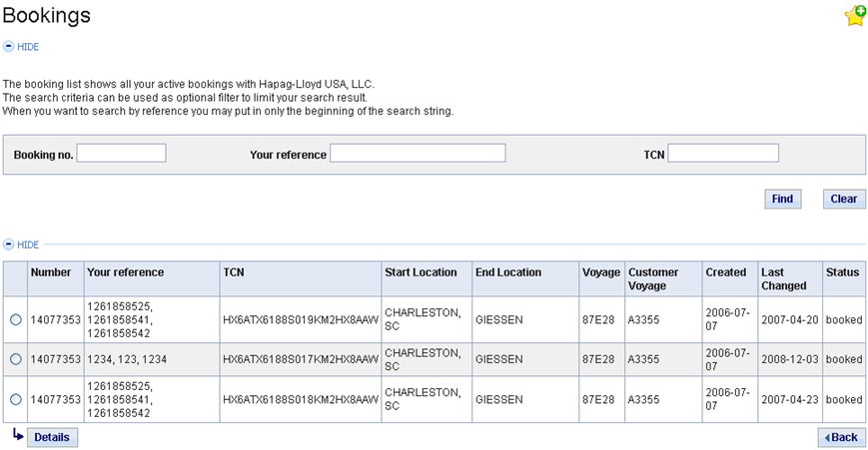Click the star add-to-favorites icon
868x450 pixels.
click(855, 16)
